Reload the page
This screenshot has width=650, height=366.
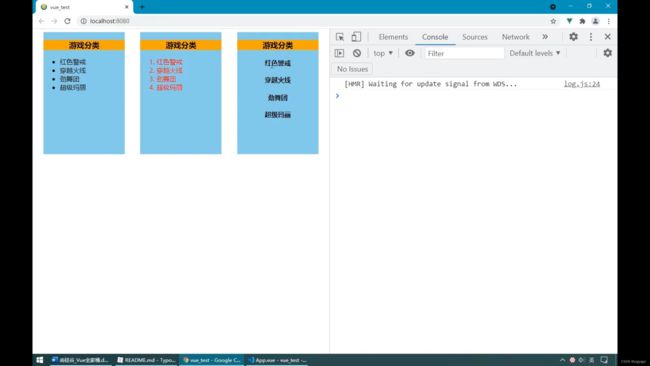pyautogui.click(x=68, y=21)
